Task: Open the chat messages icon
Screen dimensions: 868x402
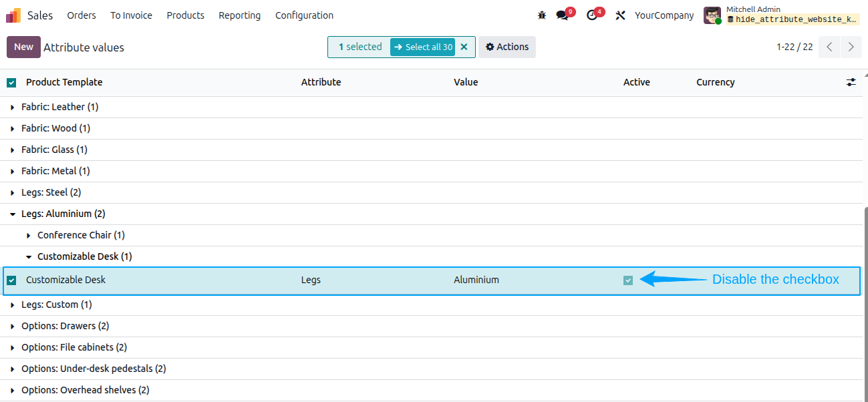Action: pyautogui.click(x=563, y=15)
